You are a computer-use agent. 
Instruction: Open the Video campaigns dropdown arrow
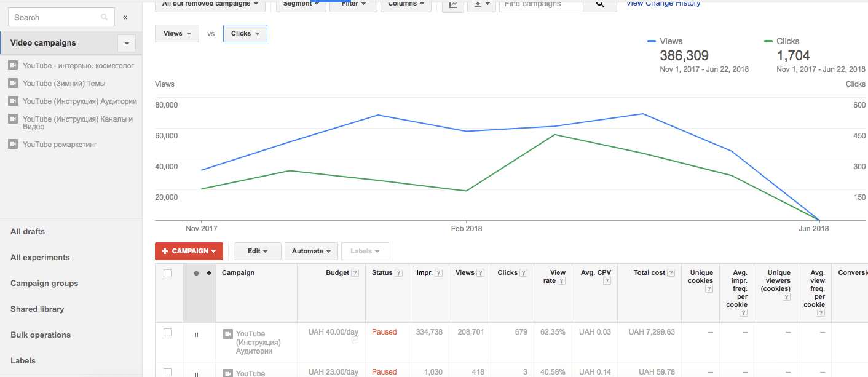pyautogui.click(x=127, y=43)
